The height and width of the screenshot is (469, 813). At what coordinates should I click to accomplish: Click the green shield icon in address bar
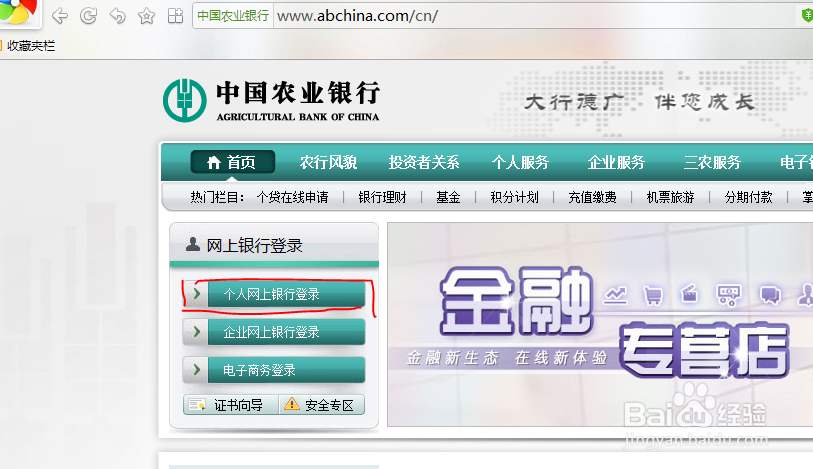[x=806, y=16]
